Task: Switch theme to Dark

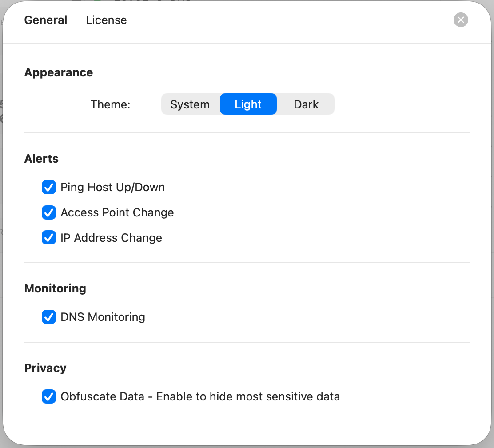Action: [x=306, y=104]
